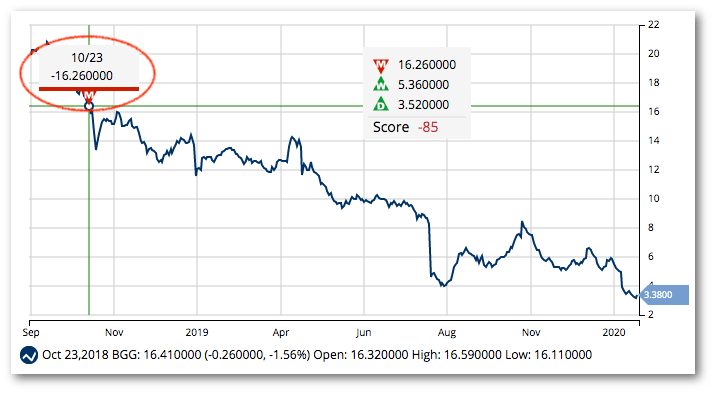Click the 14 price axis label

tap(653, 141)
